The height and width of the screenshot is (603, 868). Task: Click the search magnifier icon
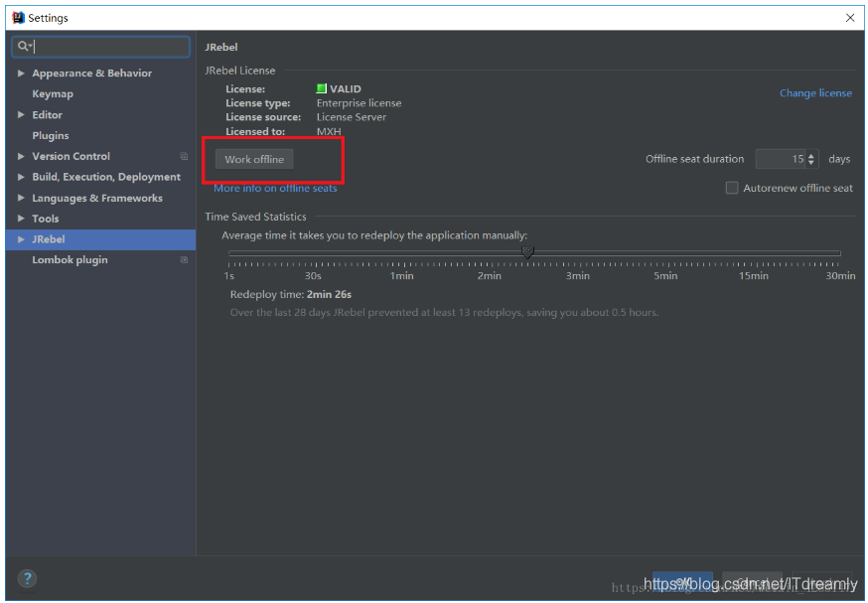click(x=23, y=46)
